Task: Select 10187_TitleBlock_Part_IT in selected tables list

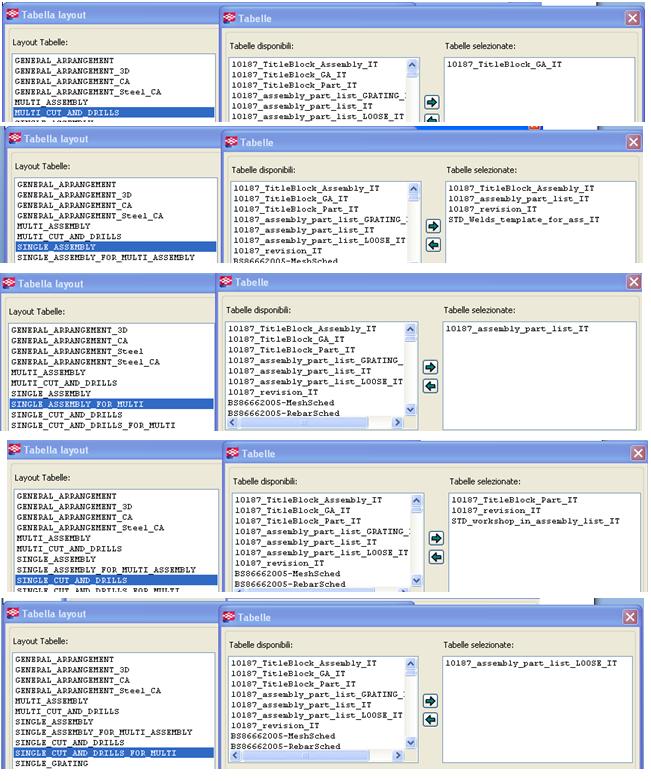Action: [514, 499]
